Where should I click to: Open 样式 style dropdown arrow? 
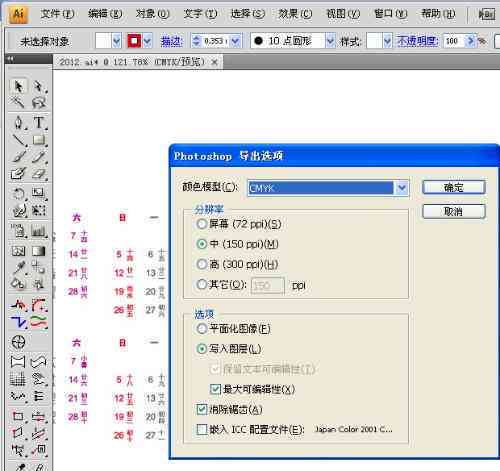pos(387,41)
